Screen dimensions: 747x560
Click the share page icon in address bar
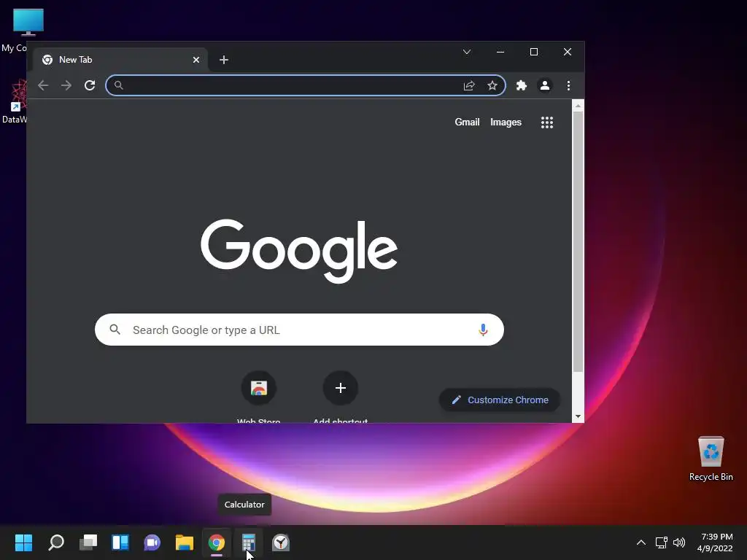[x=469, y=86]
